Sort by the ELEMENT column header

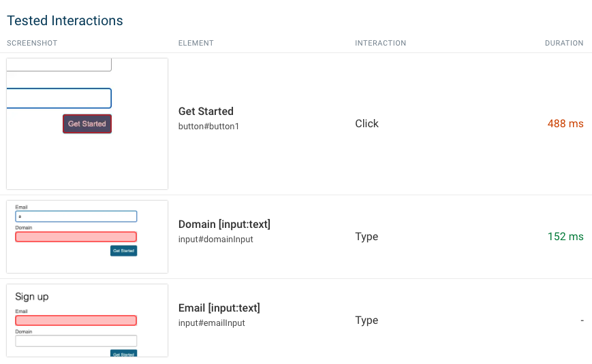[196, 44]
